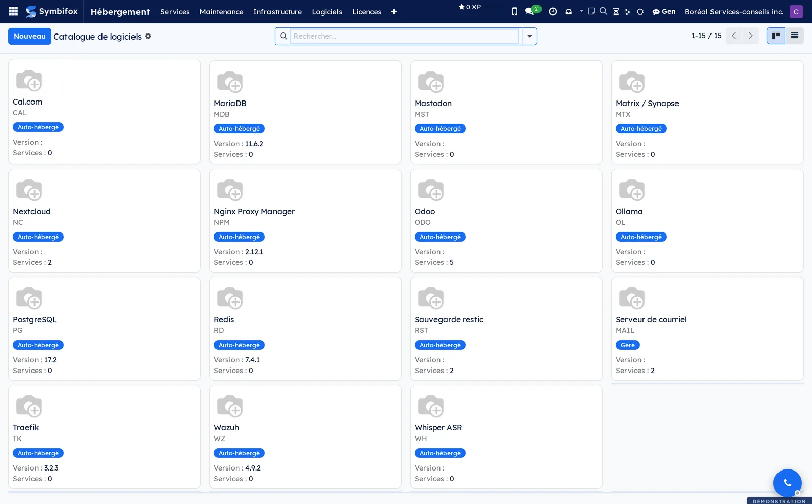Open the sticky note icon

point(591,11)
